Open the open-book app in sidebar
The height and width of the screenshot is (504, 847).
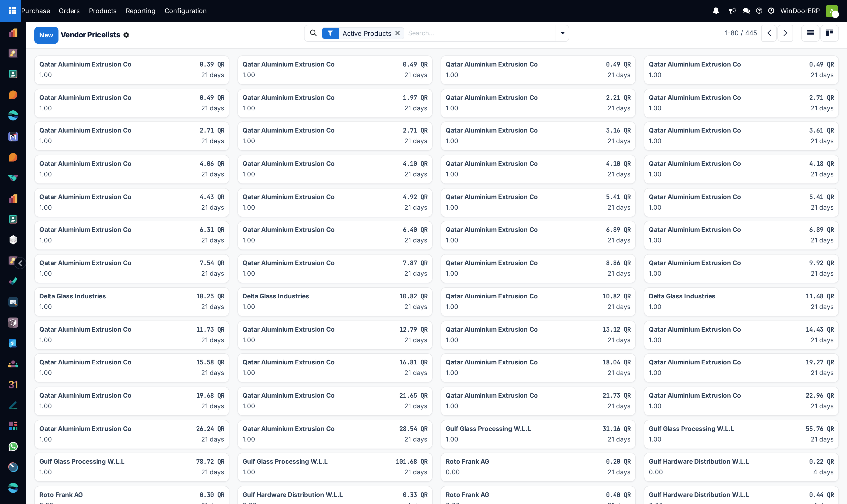pyautogui.click(x=13, y=302)
